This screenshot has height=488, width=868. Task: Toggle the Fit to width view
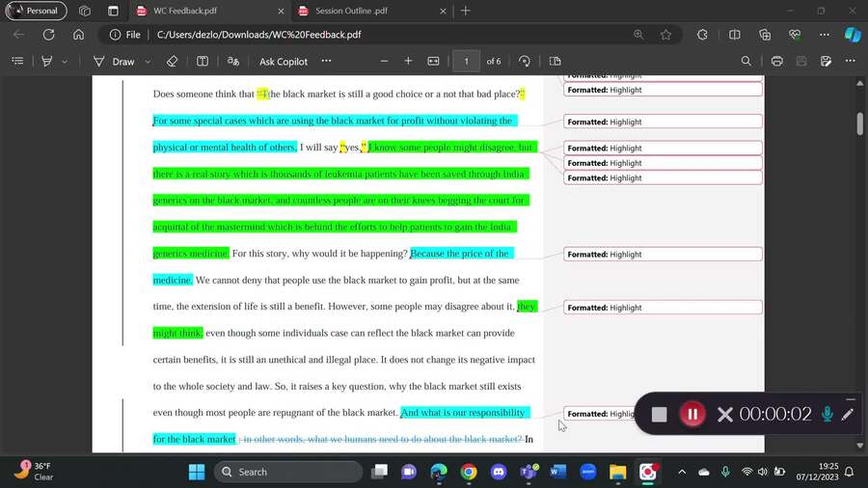433,61
